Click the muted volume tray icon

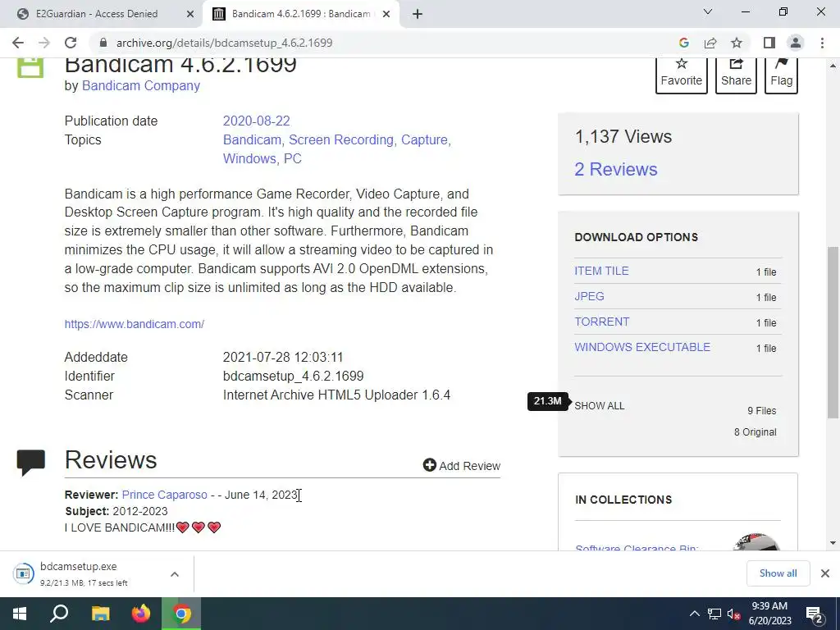[x=734, y=614]
